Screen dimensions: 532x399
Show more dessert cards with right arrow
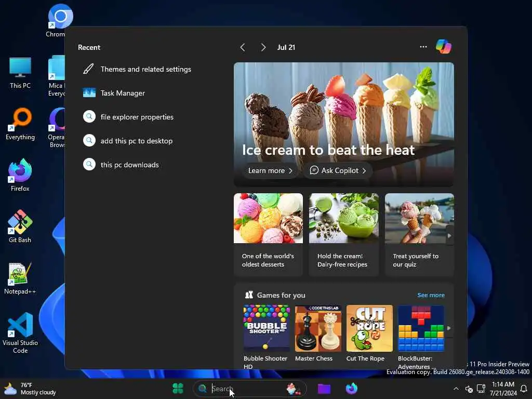point(449,235)
